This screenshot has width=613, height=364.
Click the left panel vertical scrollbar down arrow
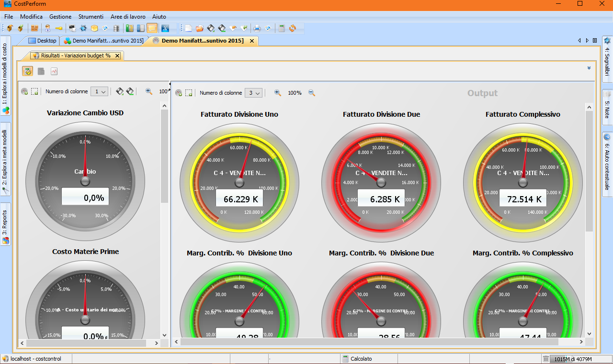point(164,335)
